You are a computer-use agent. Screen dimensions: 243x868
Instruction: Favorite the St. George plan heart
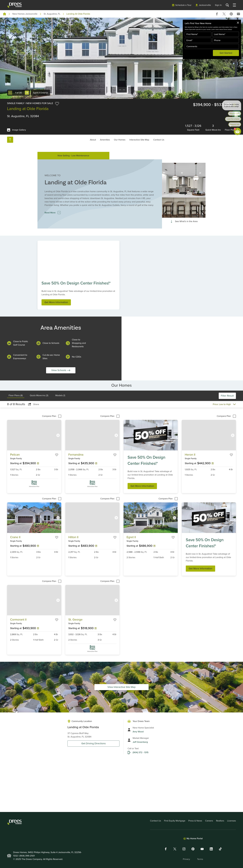coord(115,620)
